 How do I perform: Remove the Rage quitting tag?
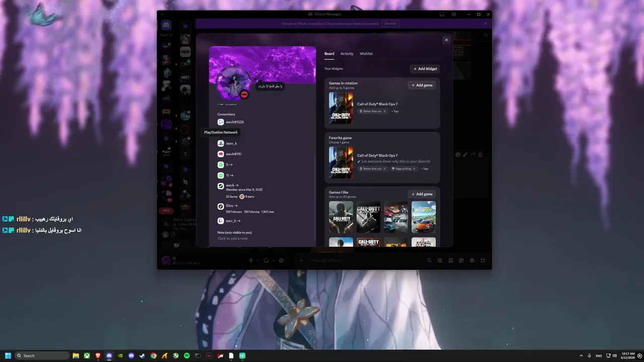(414, 169)
